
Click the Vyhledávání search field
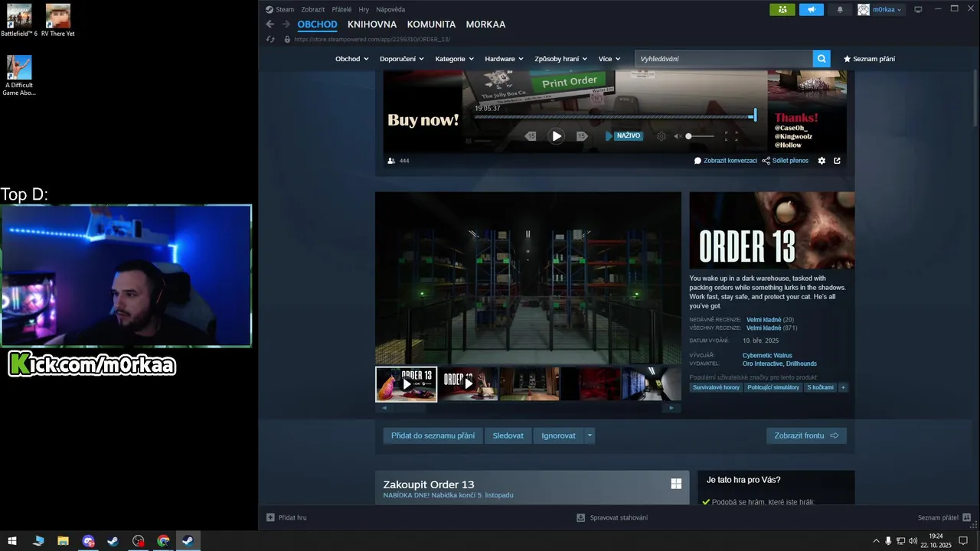[724, 59]
